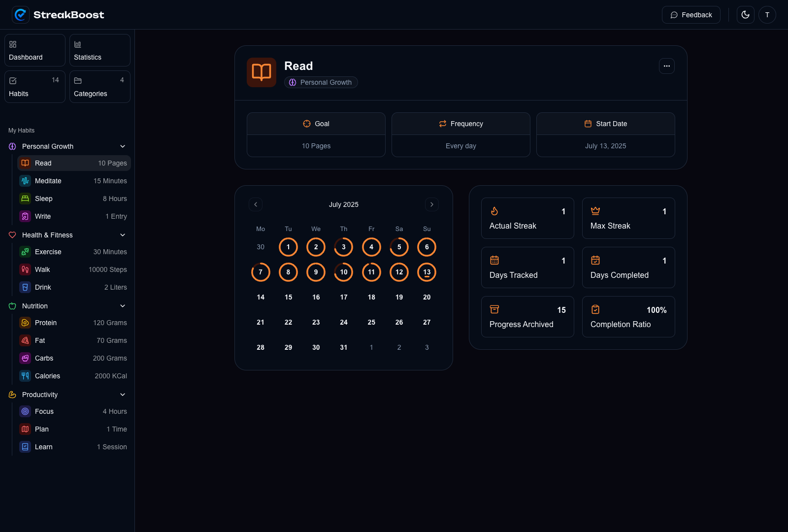Toggle completion for July 1 in calendar
Image resolution: width=788 pixels, height=532 pixels.
[x=288, y=247]
